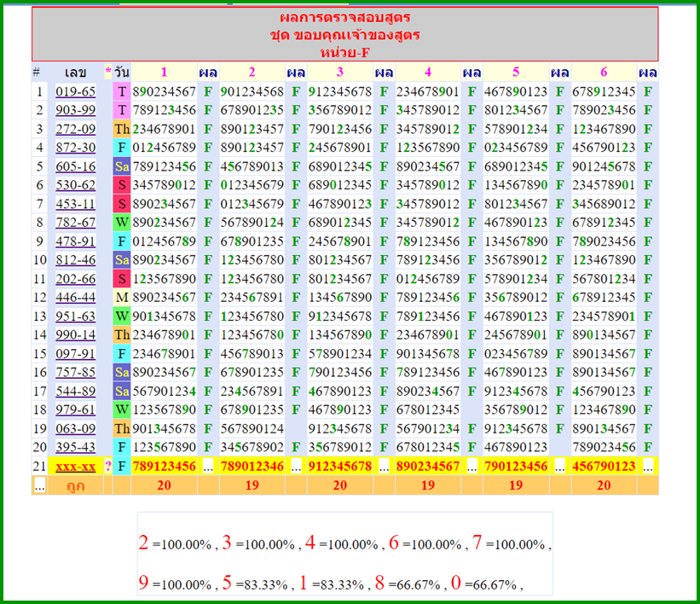700x604 pixels.
Task: Click the M day cell of 446-44
Action: pyautogui.click(x=121, y=298)
